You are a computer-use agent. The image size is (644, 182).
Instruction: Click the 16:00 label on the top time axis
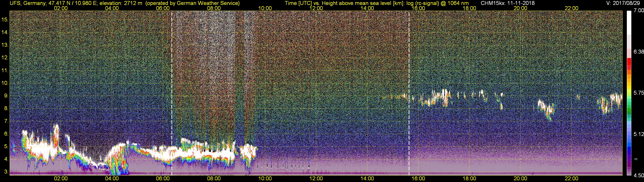click(x=418, y=8)
